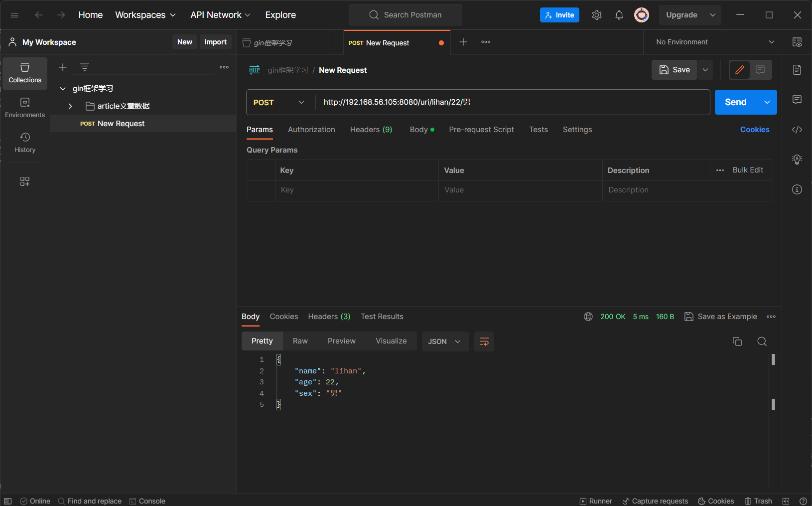Open tab options ellipsis
Image resolution: width=812 pixels, height=506 pixels.
(x=486, y=42)
